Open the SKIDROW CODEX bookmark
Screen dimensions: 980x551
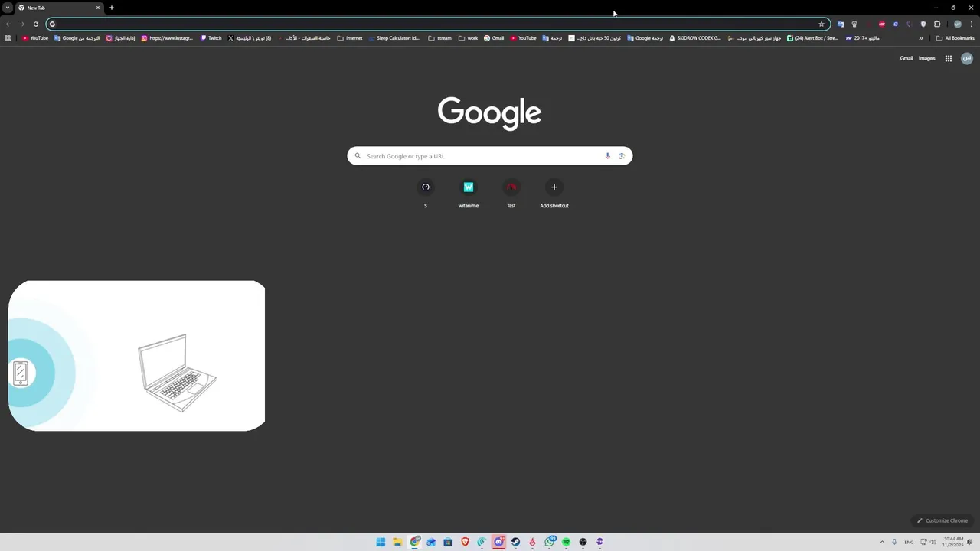pyautogui.click(x=695, y=37)
